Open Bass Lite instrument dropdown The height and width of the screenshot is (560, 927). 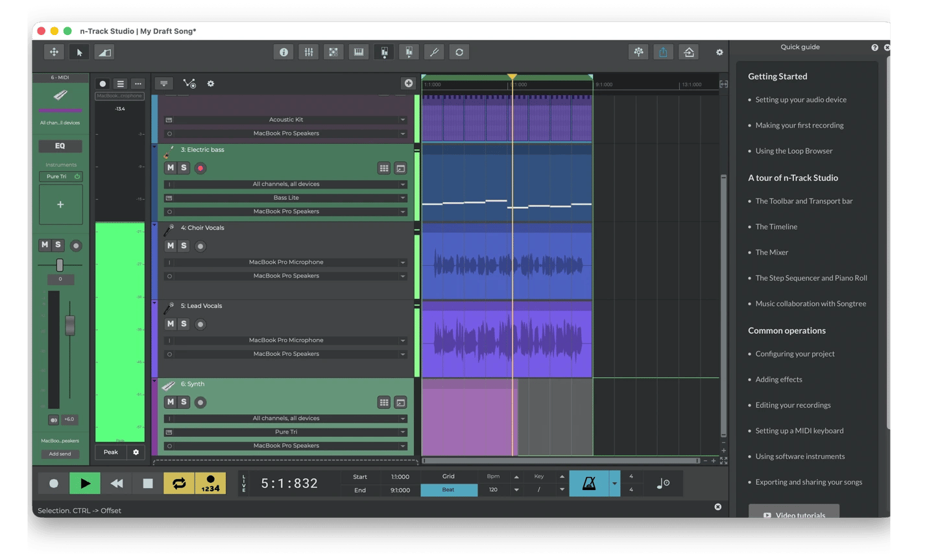[x=286, y=198]
